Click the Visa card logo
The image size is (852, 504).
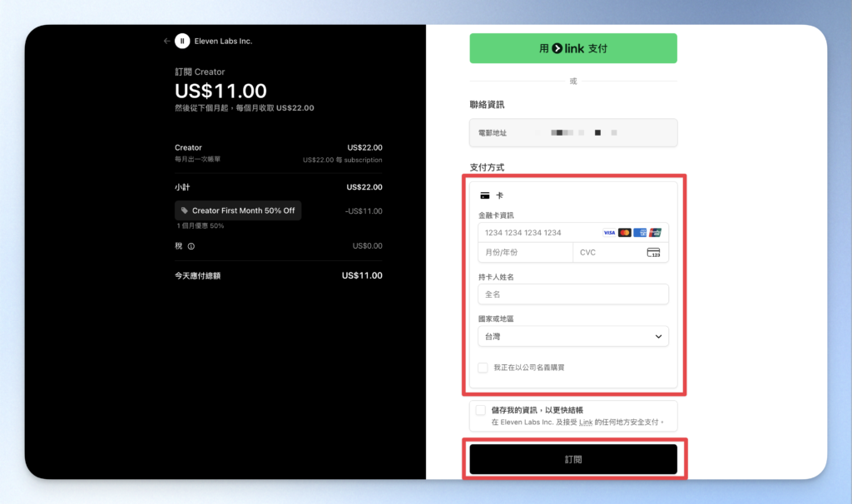point(609,232)
